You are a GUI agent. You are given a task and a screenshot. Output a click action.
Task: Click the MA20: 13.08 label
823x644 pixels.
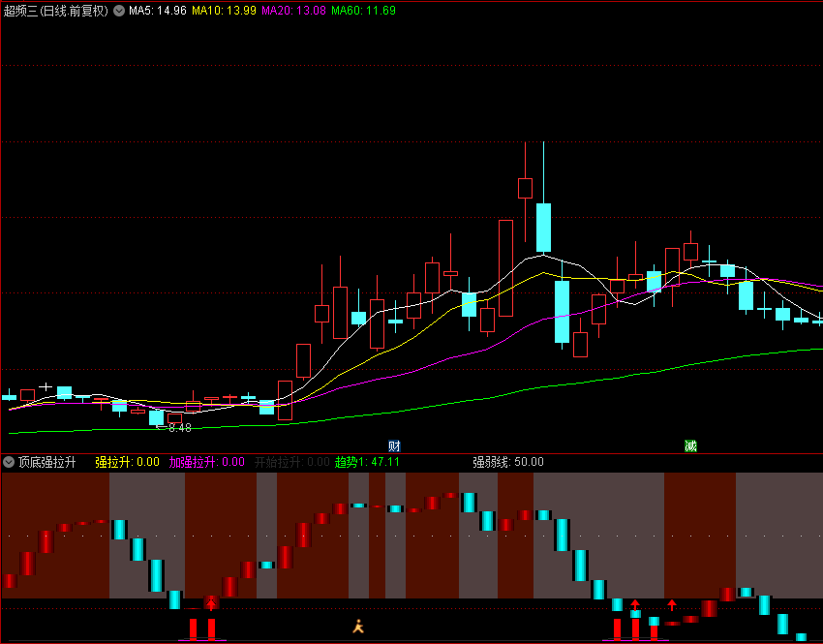click(293, 11)
